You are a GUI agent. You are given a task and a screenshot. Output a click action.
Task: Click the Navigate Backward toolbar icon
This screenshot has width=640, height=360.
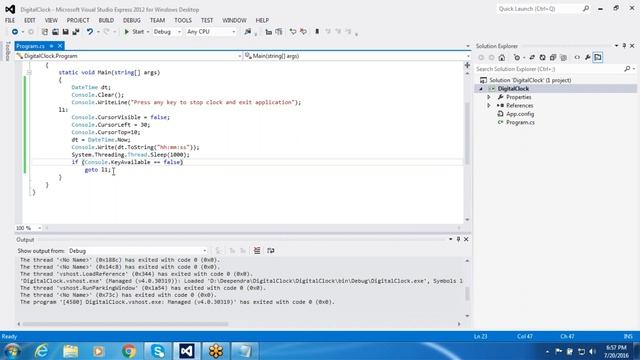coord(15,31)
